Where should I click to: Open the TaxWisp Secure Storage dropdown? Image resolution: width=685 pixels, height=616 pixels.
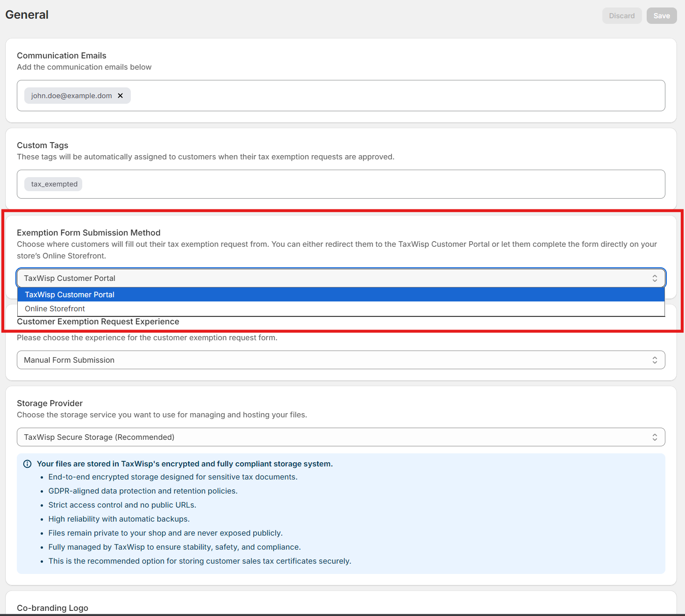(x=341, y=437)
